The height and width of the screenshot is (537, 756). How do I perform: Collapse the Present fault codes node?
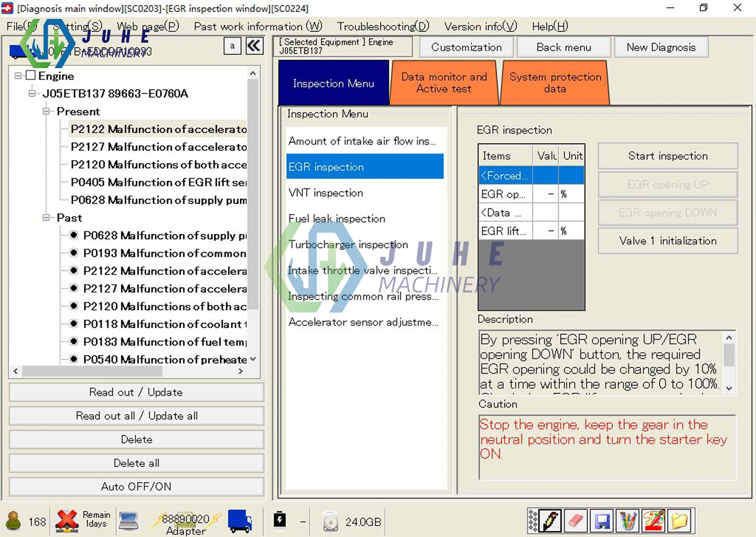tap(46, 111)
